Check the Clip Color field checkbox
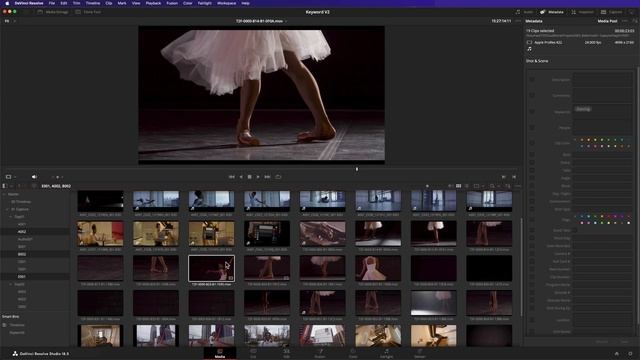Image resolution: width=640 pixels, height=360 pixels. 531,143
